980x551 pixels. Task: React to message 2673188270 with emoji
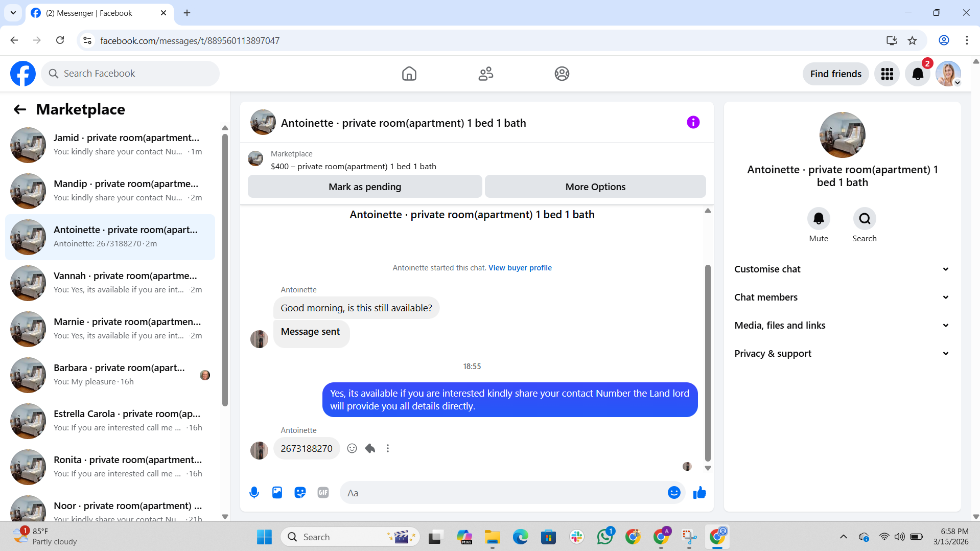pyautogui.click(x=352, y=448)
